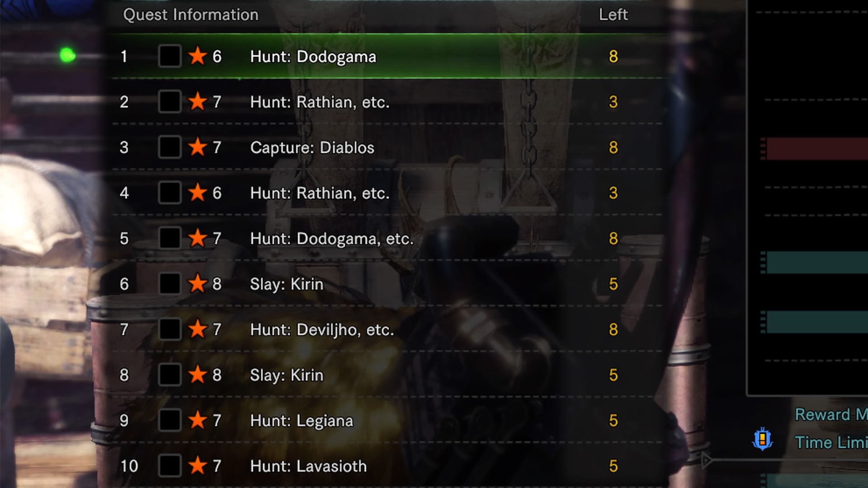Click the star icon beside Hunt: Deviljho, etc.
The image size is (868, 488).
pyautogui.click(x=198, y=329)
